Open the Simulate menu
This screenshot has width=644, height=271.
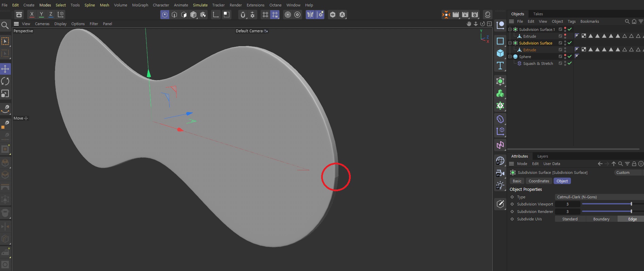click(x=200, y=5)
